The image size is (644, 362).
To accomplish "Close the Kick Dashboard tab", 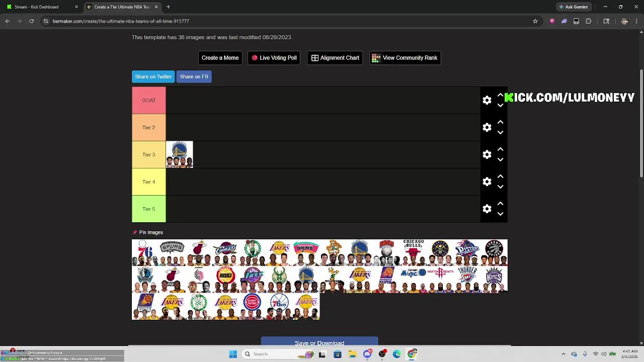I will pos(76,7).
